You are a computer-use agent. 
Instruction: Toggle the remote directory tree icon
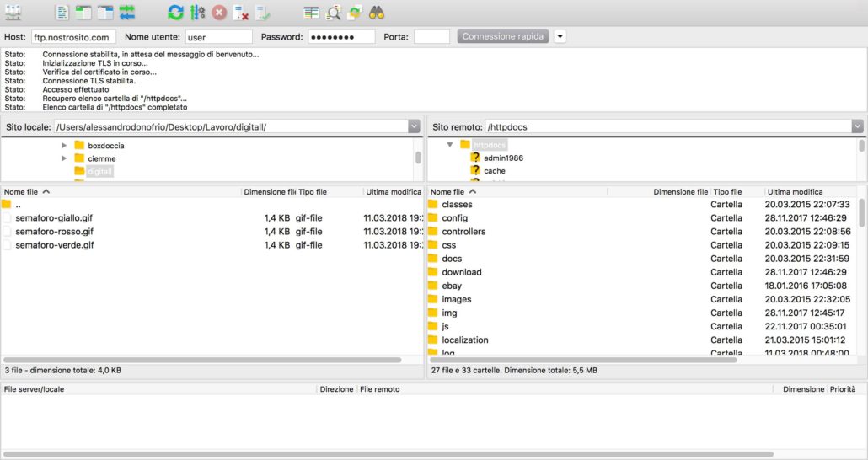coord(105,12)
